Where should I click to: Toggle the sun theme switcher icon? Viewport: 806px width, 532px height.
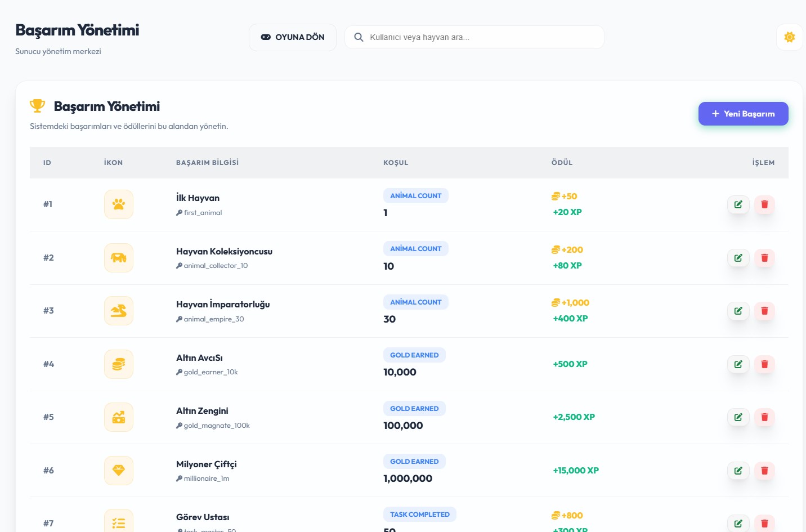[789, 37]
